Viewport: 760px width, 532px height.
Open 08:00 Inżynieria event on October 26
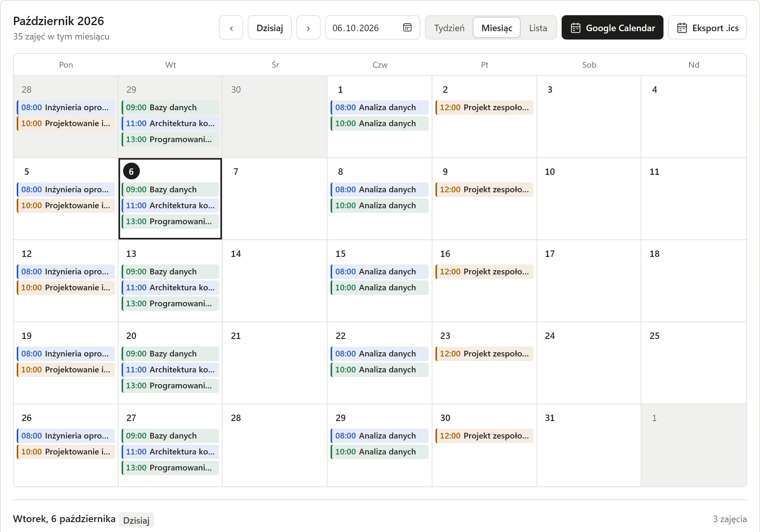pyautogui.click(x=66, y=436)
